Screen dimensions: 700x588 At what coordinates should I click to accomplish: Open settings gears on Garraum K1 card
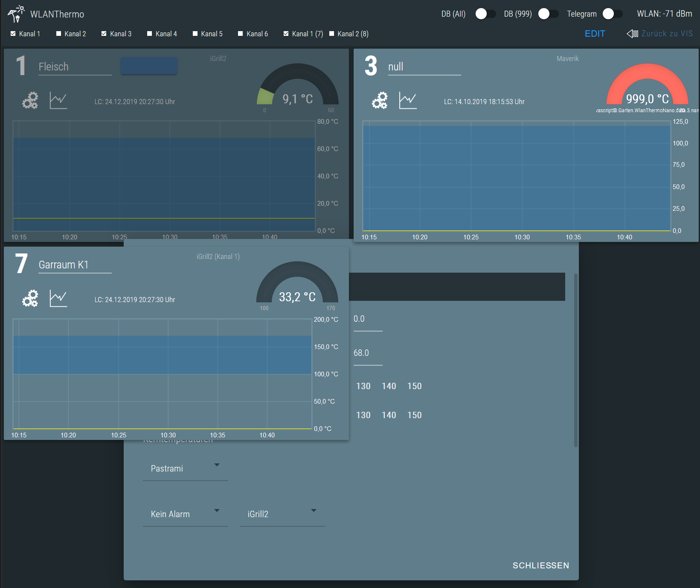30,298
